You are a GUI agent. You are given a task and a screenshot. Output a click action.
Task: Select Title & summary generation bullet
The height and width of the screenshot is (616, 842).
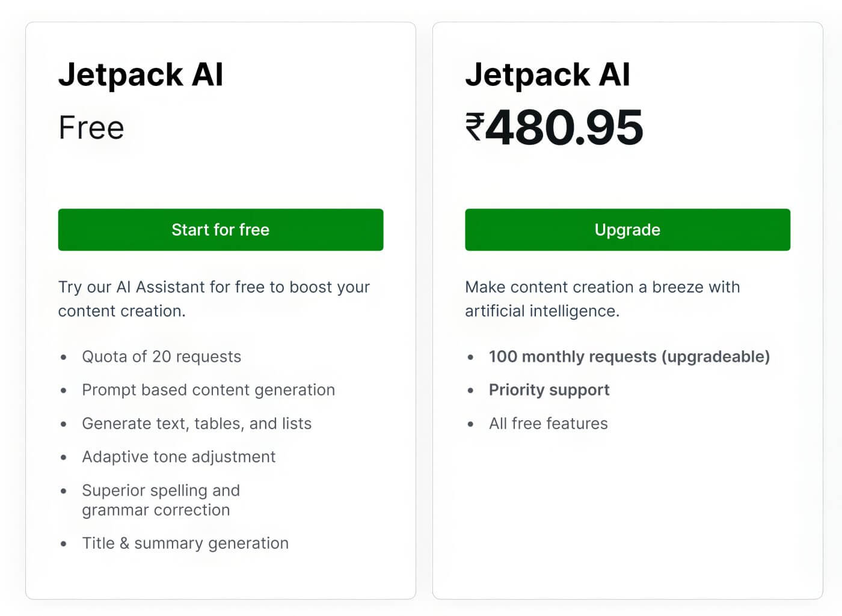(185, 543)
